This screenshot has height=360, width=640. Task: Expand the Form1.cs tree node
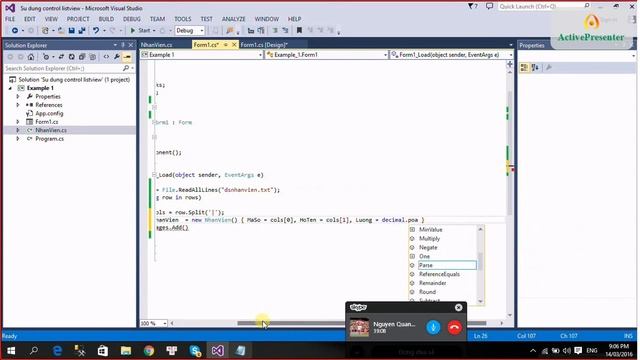point(18,122)
